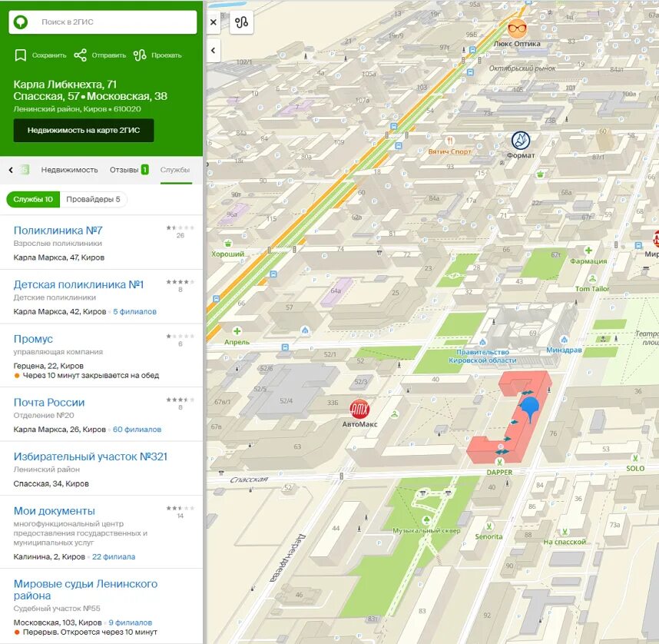Click the Сохранить bookmark icon

[20, 55]
